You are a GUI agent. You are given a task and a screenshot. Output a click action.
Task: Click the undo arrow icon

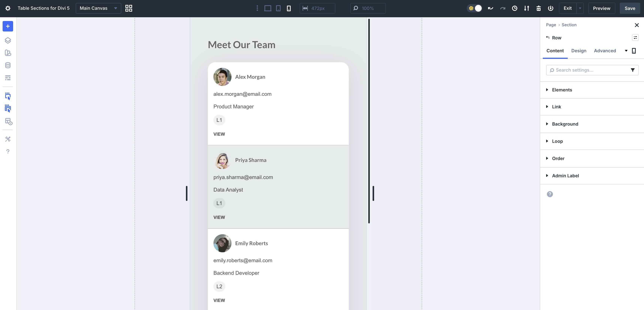click(490, 8)
